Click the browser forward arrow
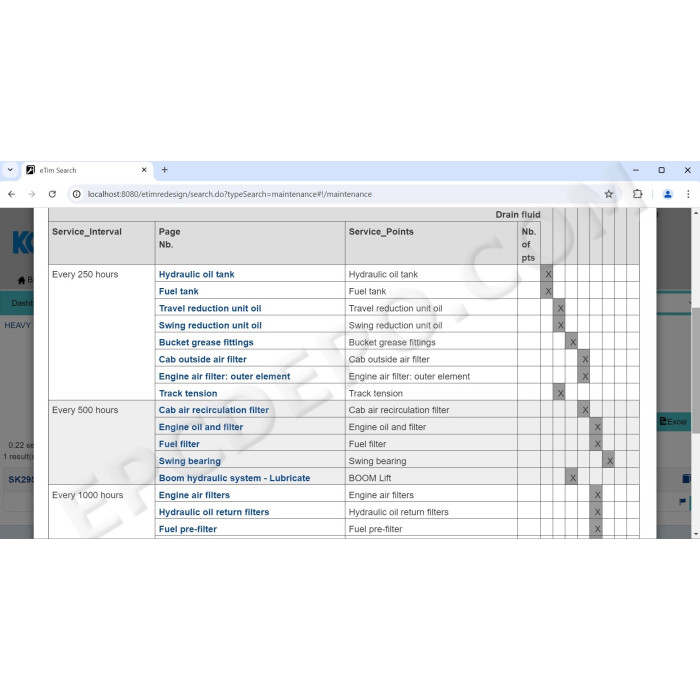The height and width of the screenshot is (700, 700). pos(31,194)
